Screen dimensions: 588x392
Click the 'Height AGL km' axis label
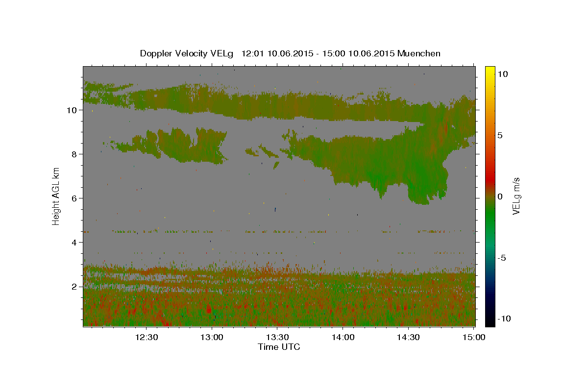[56, 196]
